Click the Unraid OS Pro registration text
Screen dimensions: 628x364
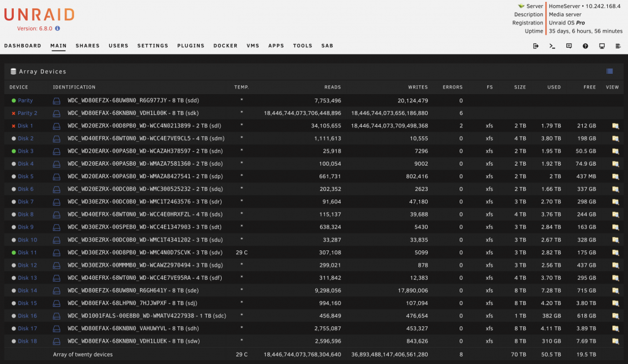(566, 23)
